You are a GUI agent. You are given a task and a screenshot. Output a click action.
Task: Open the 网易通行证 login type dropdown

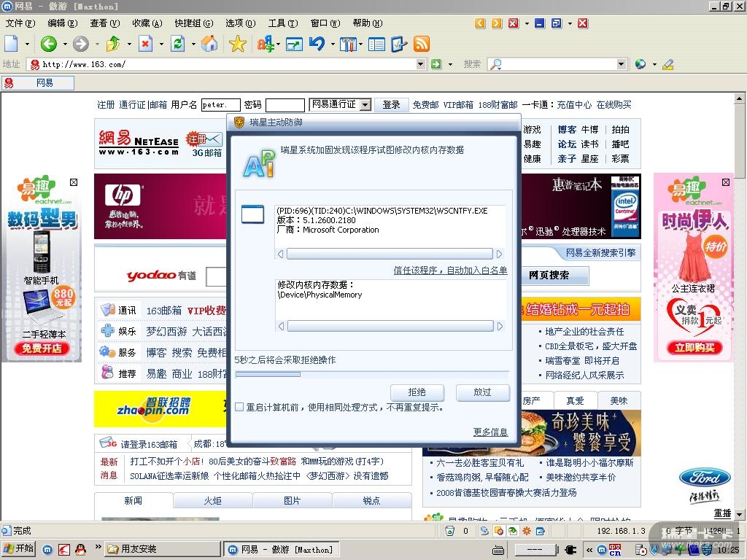coord(365,105)
